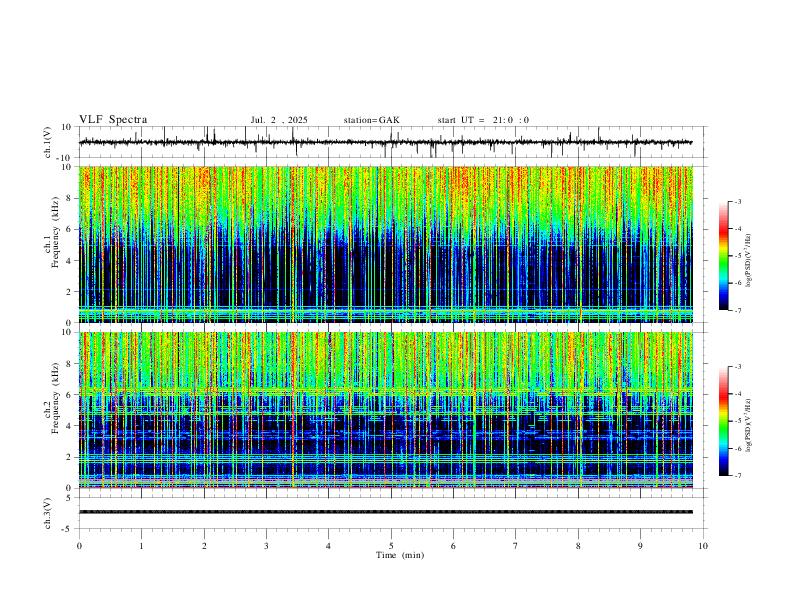Click the lower colorbar "log(PSD)(V²/Hz)" label
792x612 pixels.
[749, 426]
